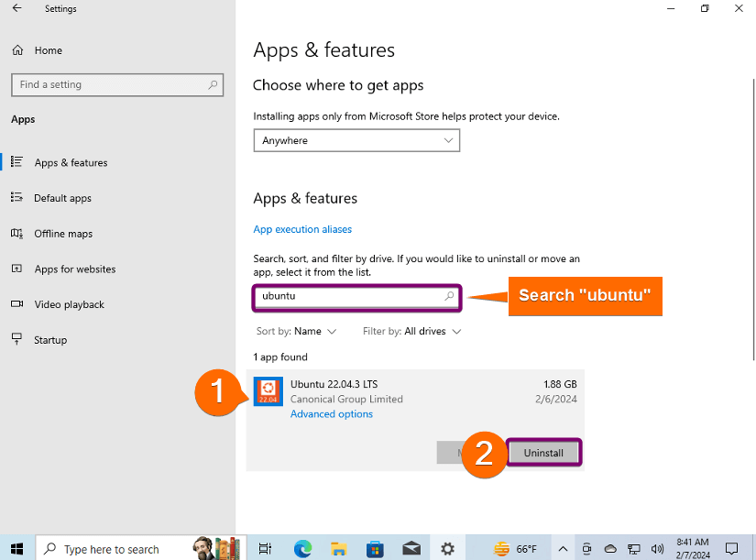Click the magnifier icon in Find a setting
756x560 pixels.
[213, 85]
